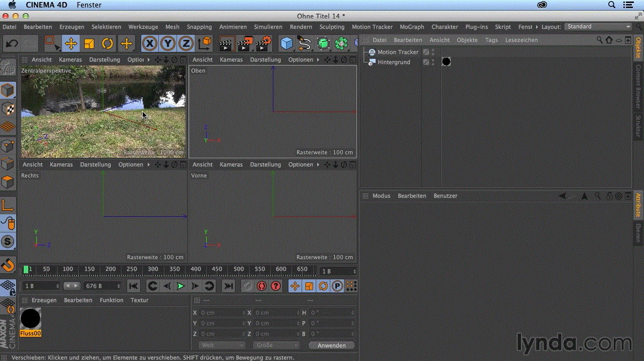The image size is (644, 361).
Task: Open the Größe dropdown in coordinates panel
Action: [276, 345]
